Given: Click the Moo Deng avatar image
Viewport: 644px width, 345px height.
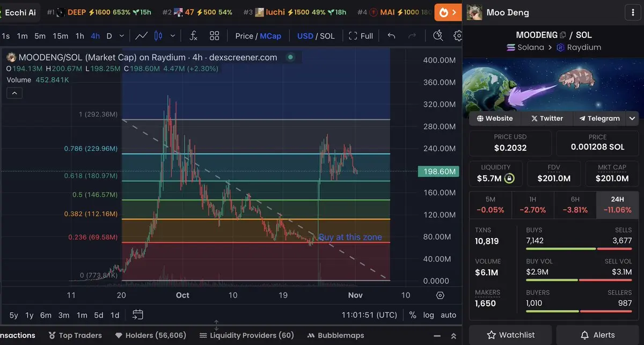Looking at the screenshot, I should coord(474,12).
